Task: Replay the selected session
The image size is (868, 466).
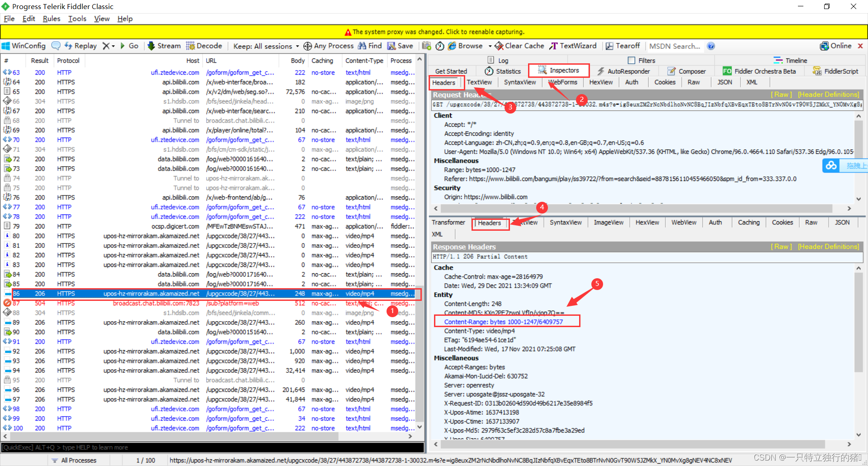Action: [81, 46]
